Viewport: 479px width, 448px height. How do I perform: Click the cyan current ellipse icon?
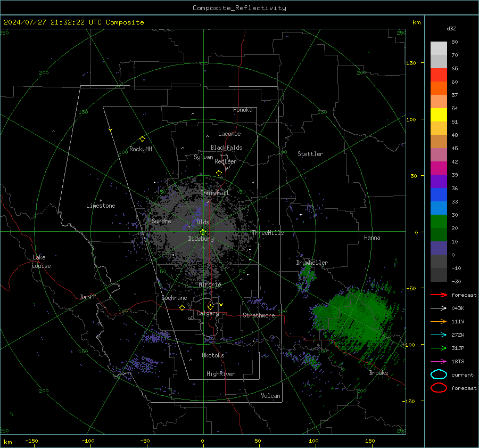439,374
